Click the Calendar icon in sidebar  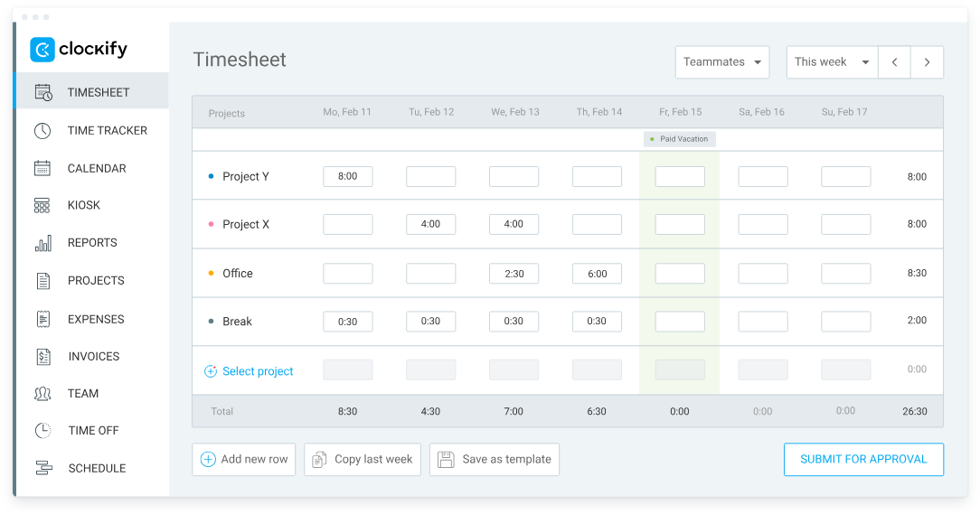(42, 168)
